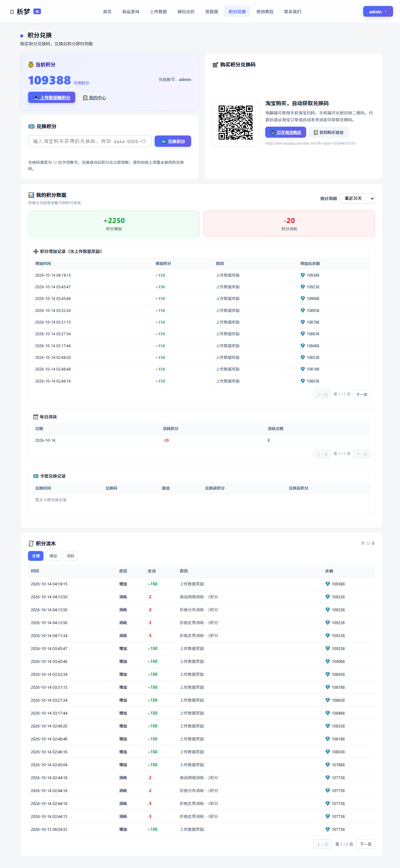The width and height of the screenshot is (400, 868).
Task: Click the calendar icon beside 每日消耗
Action: coord(36,417)
